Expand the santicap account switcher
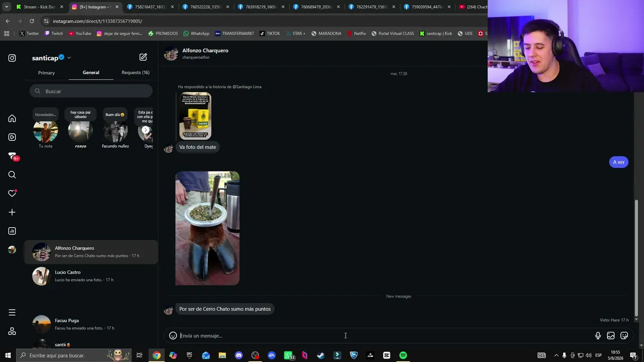Viewport: 644px width, 362px height. coord(69,58)
